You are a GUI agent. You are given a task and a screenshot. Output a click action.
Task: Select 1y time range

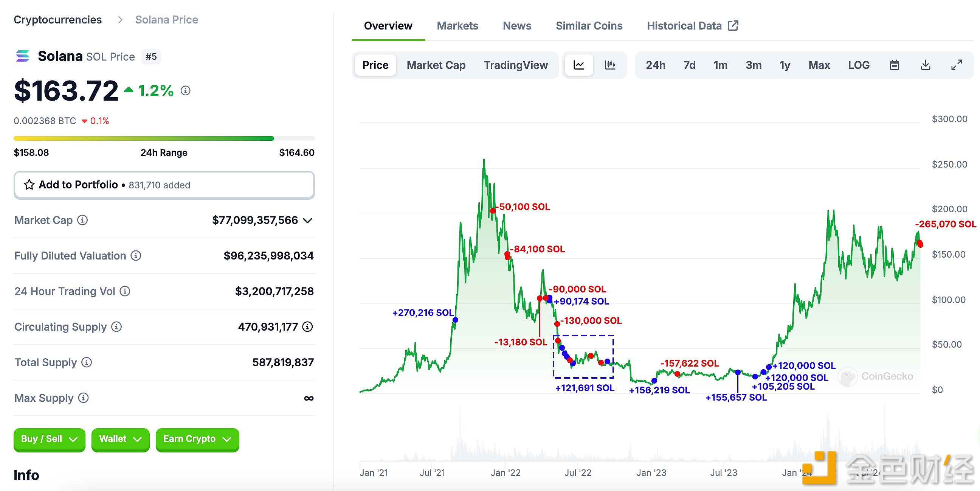coord(785,65)
